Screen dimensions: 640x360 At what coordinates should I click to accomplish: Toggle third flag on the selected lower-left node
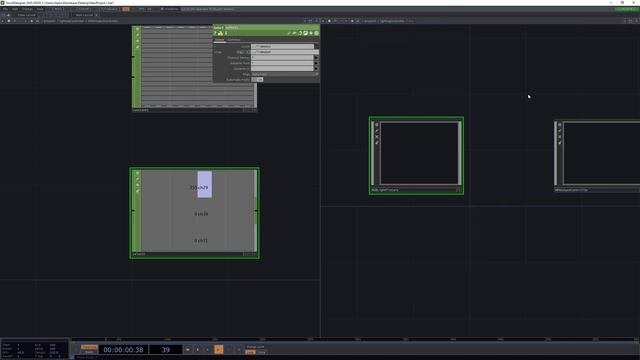point(138,185)
